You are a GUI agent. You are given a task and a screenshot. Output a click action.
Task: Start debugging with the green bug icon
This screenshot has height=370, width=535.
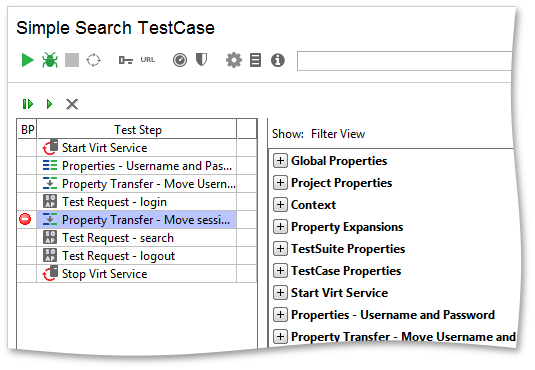pos(50,60)
